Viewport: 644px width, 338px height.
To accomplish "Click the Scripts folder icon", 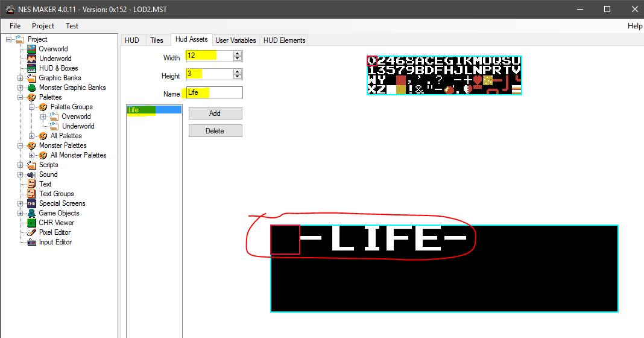I will coord(31,165).
